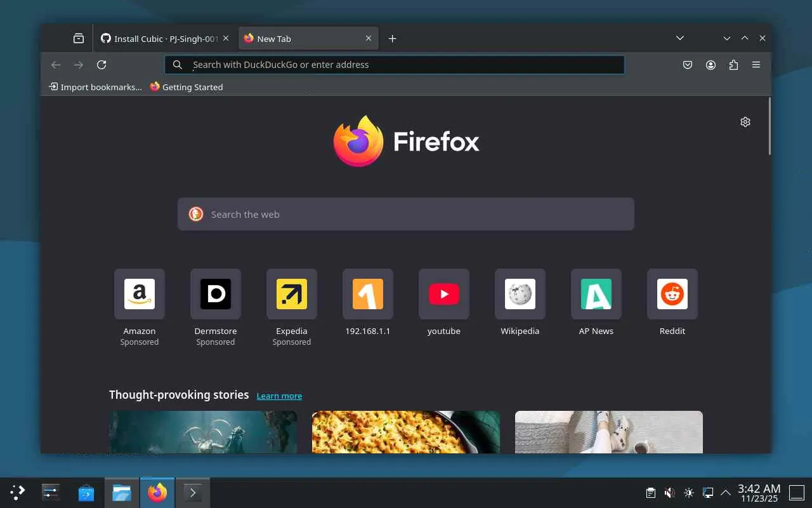Open the network connections tray icon
Image resolution: width=812 pixels, height=508 pixels.
[x=708, y=493]
